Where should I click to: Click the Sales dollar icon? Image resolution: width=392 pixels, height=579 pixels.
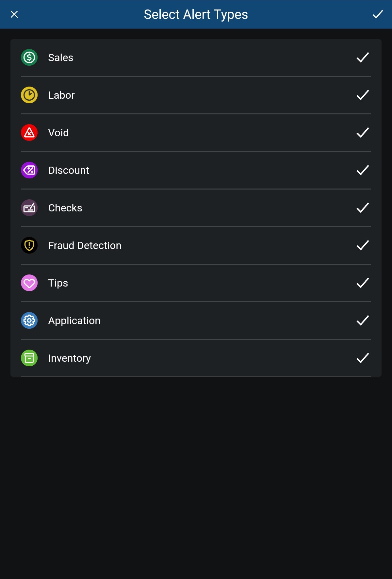[29, 57]
